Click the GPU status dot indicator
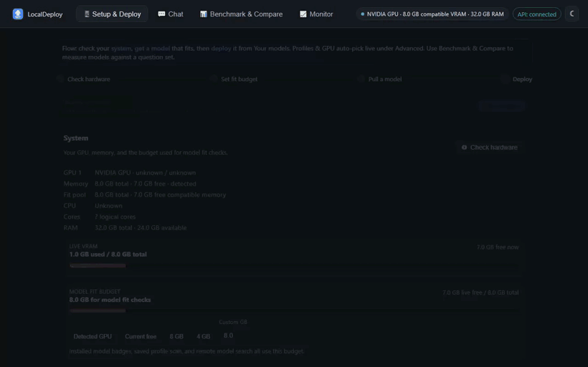 click(x=362, y=14)
